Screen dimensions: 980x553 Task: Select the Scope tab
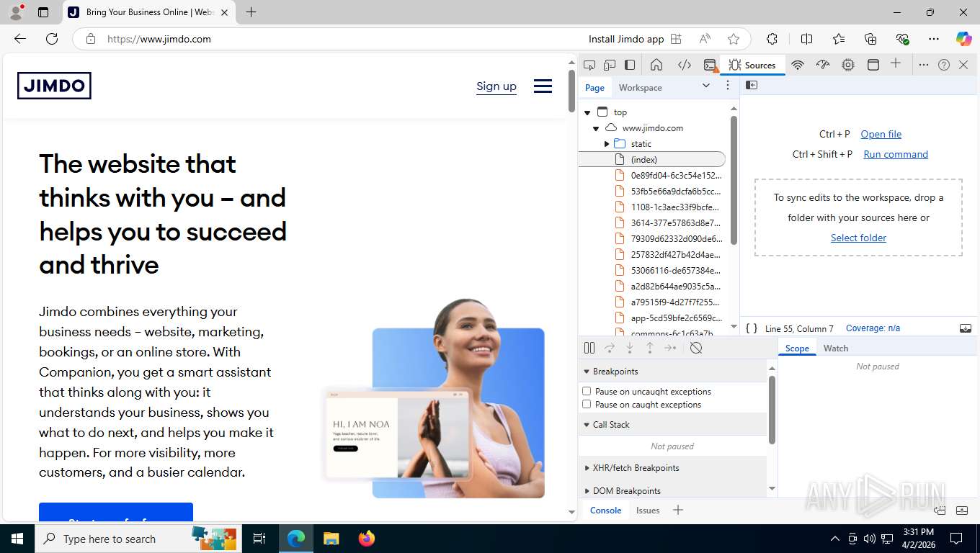point(797,348)
